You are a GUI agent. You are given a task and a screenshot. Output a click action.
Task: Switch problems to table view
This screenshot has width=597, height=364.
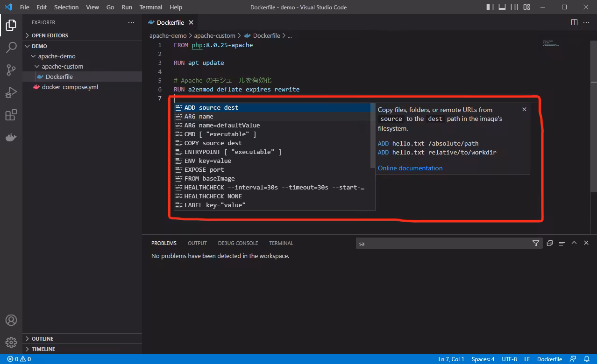(x=562, y=243)
